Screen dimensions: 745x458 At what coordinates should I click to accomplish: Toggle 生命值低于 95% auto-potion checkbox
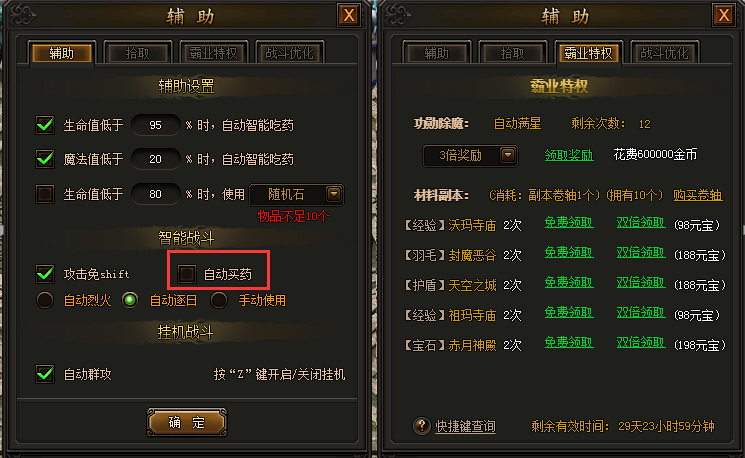45,125
